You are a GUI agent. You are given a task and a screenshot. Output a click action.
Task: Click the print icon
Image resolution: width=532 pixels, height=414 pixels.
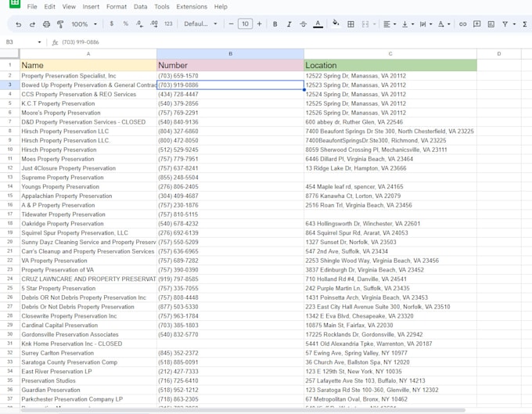[47, 24]
